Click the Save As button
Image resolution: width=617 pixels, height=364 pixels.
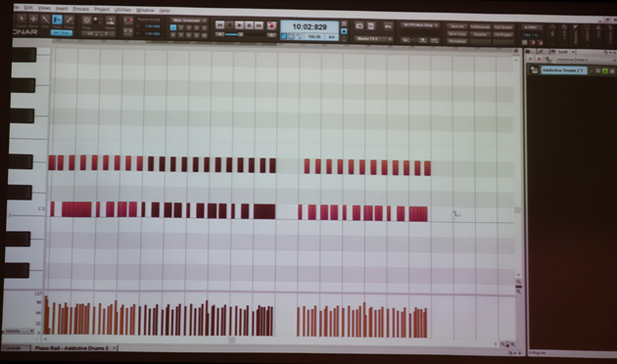(456, 26)
